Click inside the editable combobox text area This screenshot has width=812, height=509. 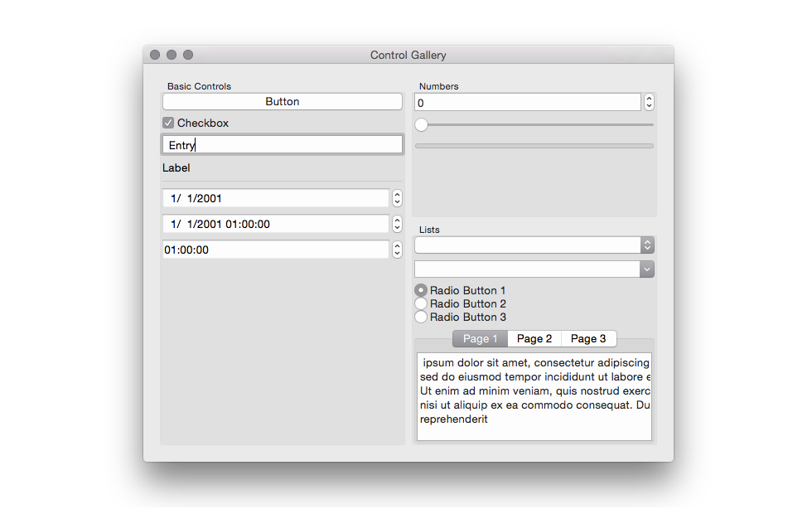(527, 269)
